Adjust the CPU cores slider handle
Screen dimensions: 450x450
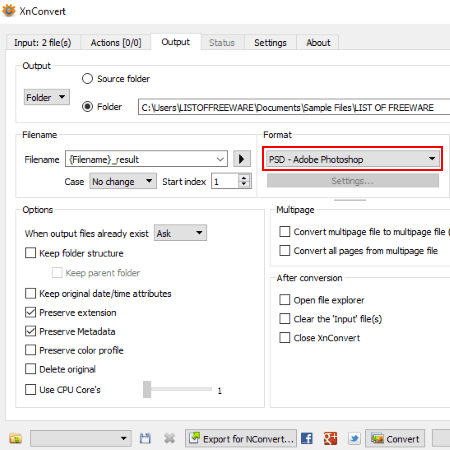coord(147,389)
